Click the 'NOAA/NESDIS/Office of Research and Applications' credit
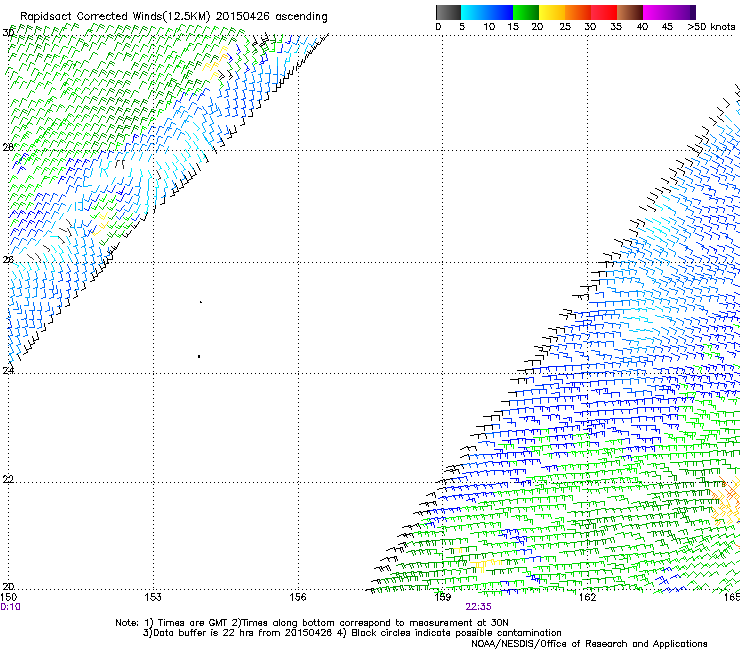Screen dimensions: 740x650 589,644
